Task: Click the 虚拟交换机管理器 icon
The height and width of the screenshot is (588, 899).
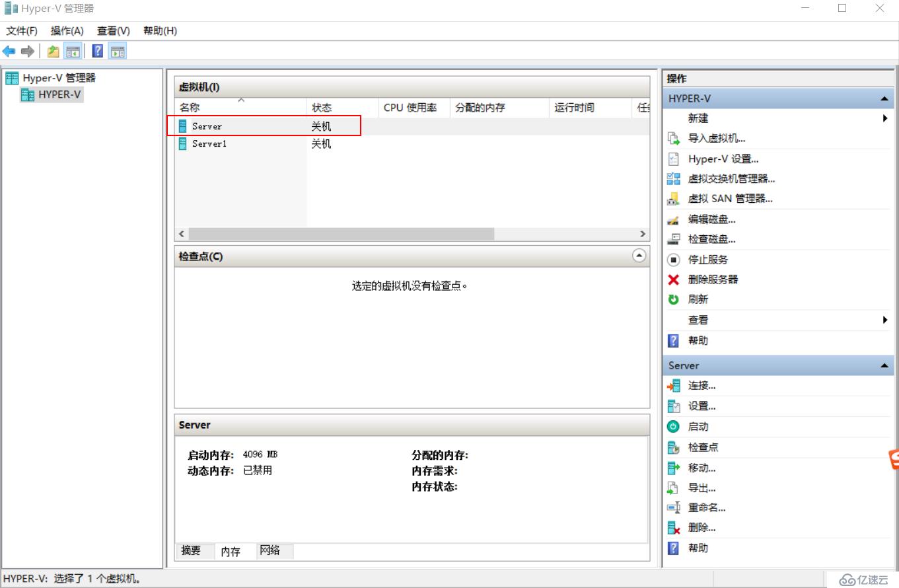Action: coord(674,179)
